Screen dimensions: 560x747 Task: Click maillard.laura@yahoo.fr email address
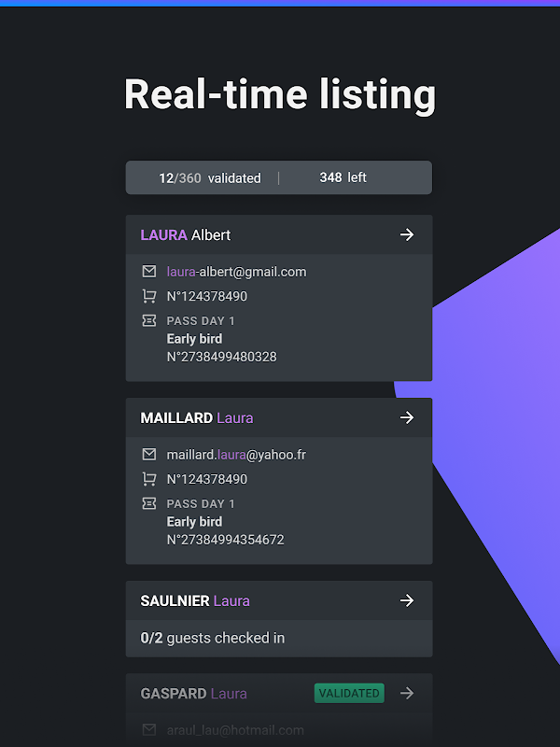click(236, 455)
